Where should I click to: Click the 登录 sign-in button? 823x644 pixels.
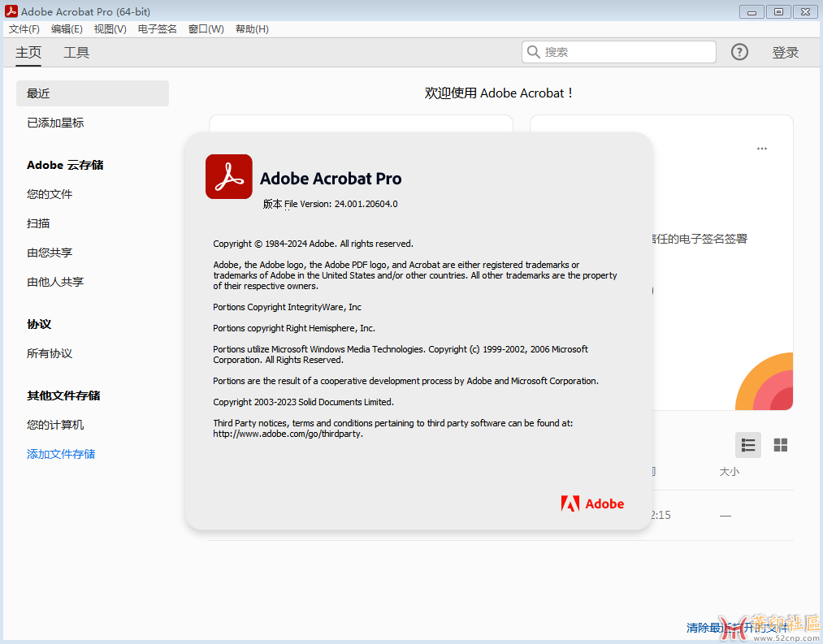(785, 53)
